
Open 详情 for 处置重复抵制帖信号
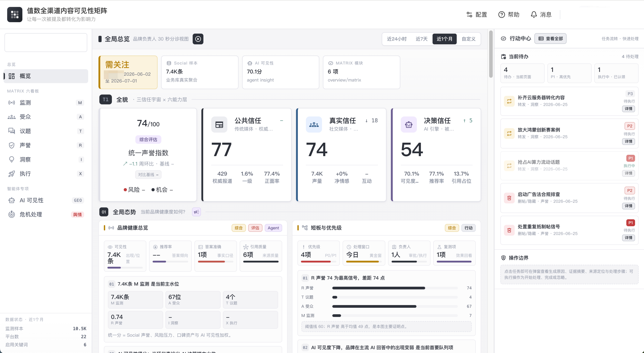click(628, 238)
